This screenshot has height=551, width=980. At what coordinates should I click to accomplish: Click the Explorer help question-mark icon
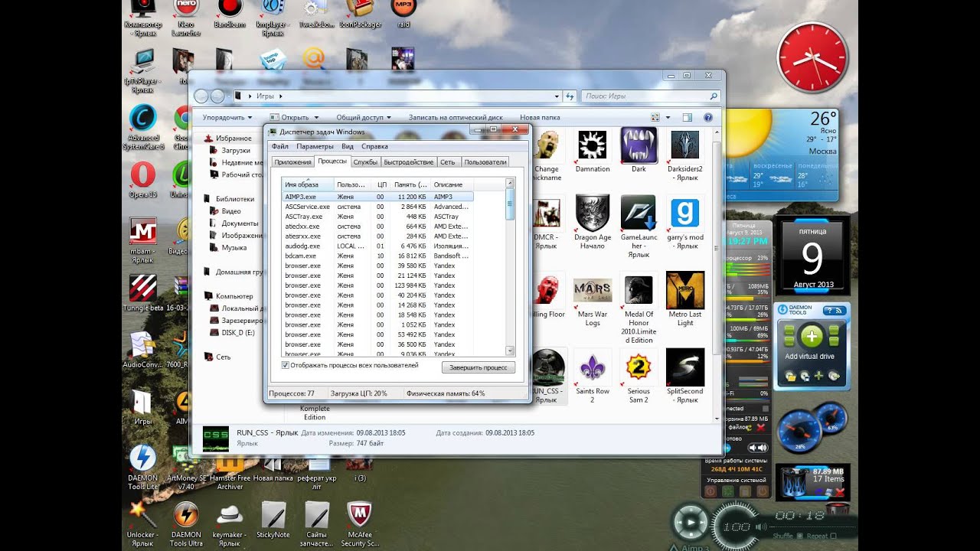(x=708, y=118)
